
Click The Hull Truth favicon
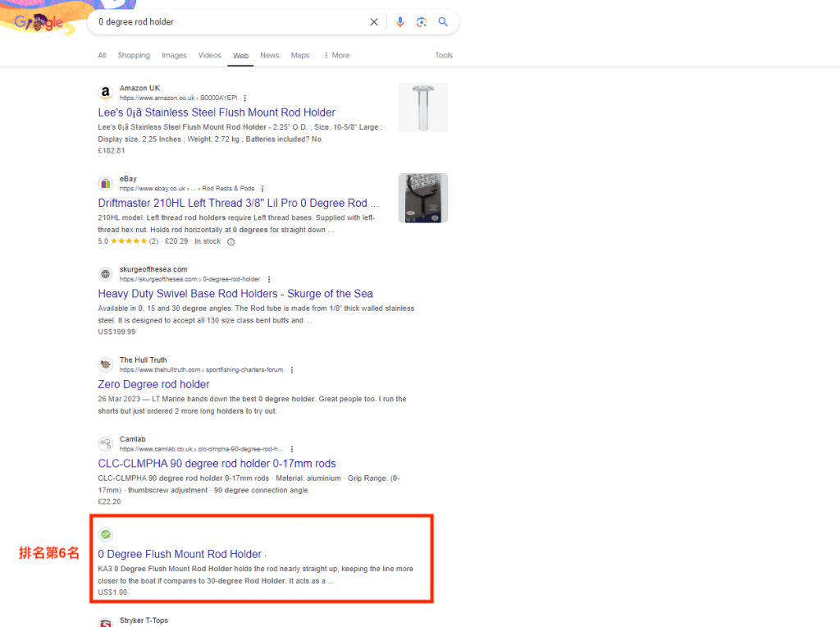tap(106, 364)
